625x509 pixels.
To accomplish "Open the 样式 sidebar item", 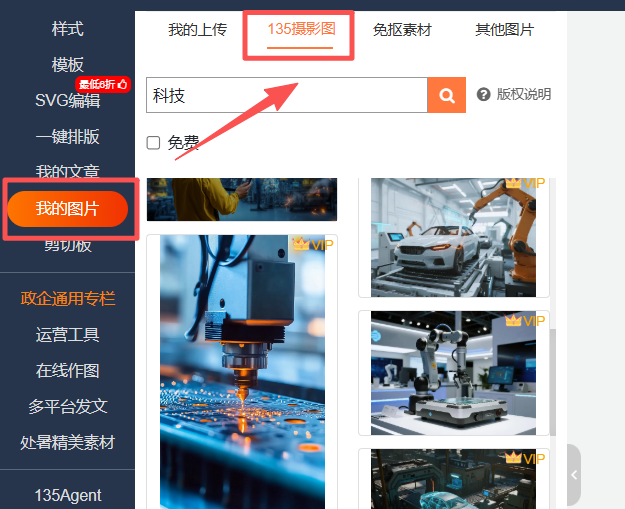I will tap(67, 29).
